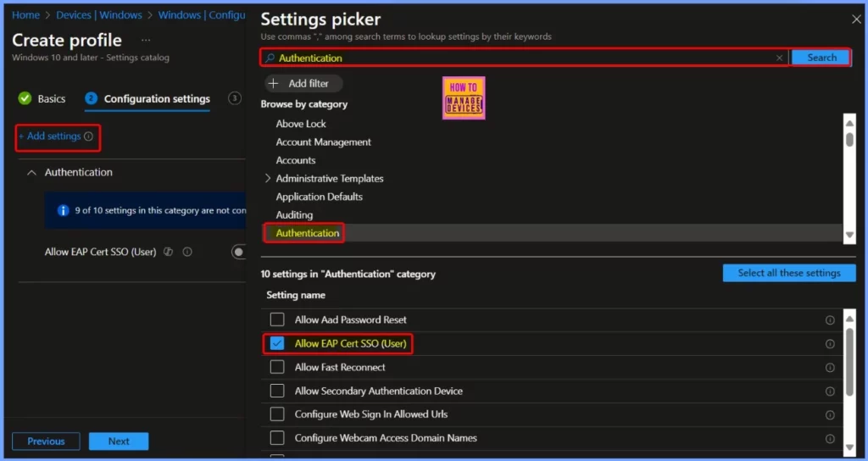Check Configure Web Sign In Allowed Urls
This screenshot has height=461, width=868.
(x=277, y=414)
